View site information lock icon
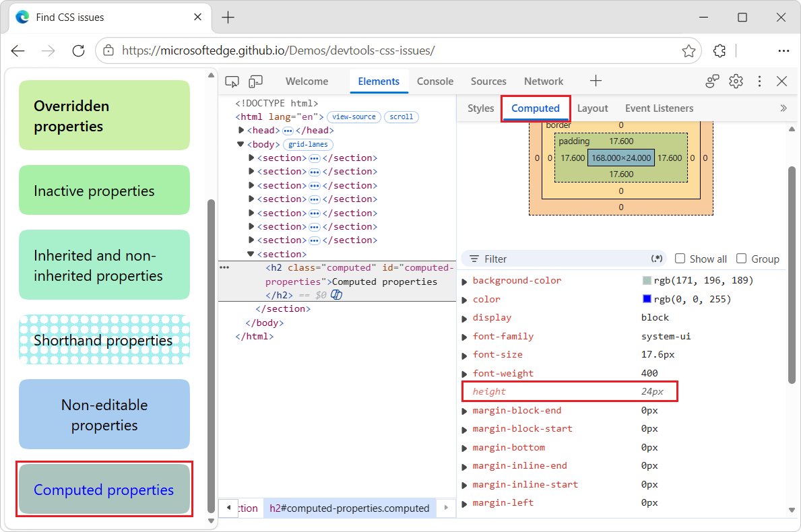 click(x=108, y=51)
